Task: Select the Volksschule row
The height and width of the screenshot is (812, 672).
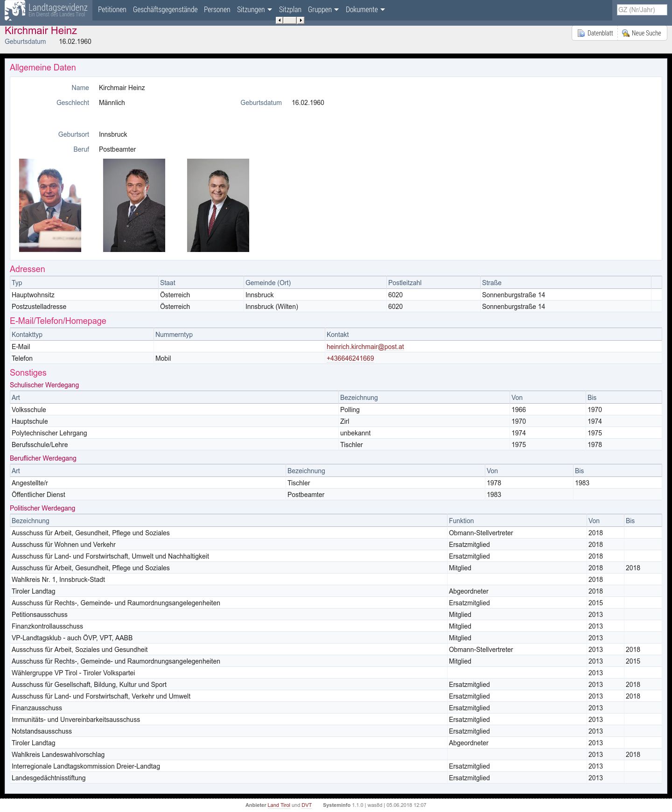Action: (336, 410)
